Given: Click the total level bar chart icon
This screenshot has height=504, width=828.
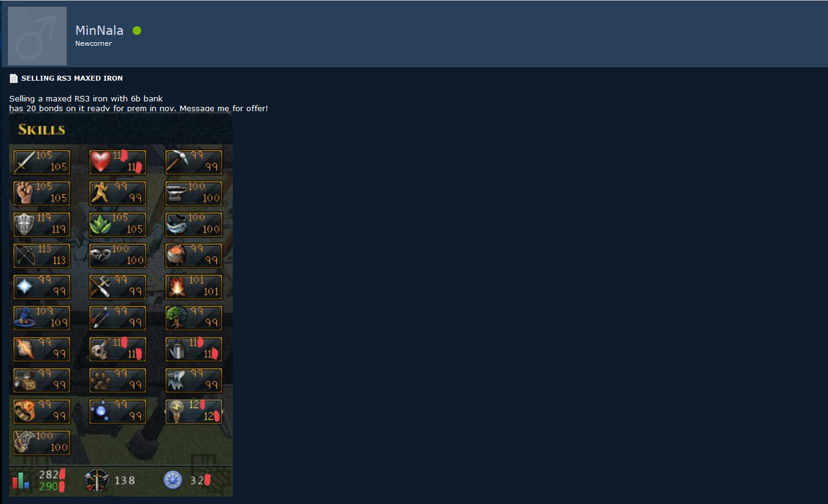Looking at the screenshot, I should tap(21, 481).
